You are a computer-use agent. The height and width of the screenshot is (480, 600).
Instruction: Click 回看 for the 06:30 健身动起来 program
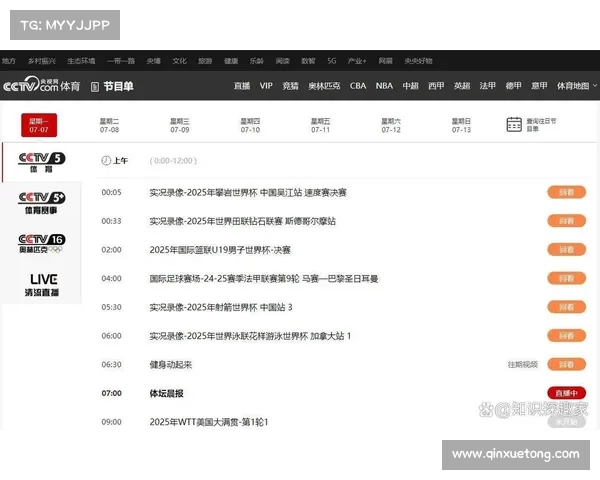click(x=566, y=364)
